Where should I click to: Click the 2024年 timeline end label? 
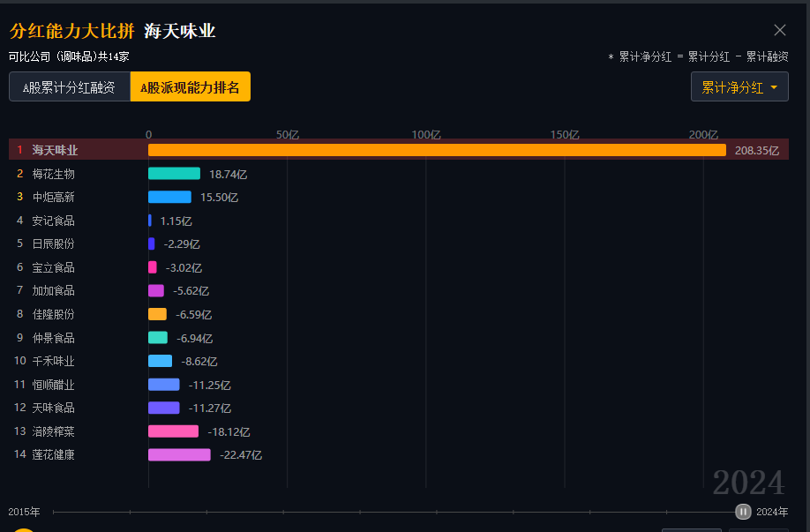pos(772,512)
